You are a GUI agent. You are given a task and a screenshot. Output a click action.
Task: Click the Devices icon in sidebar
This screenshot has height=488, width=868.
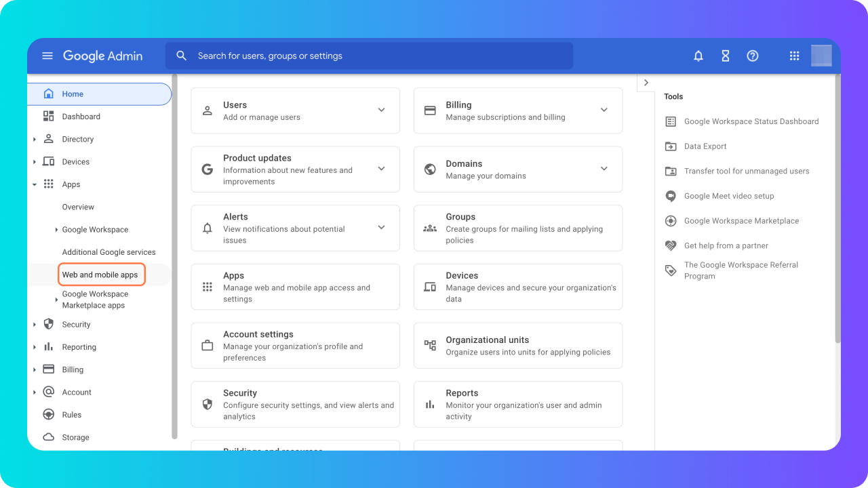(x=48, y=161)
